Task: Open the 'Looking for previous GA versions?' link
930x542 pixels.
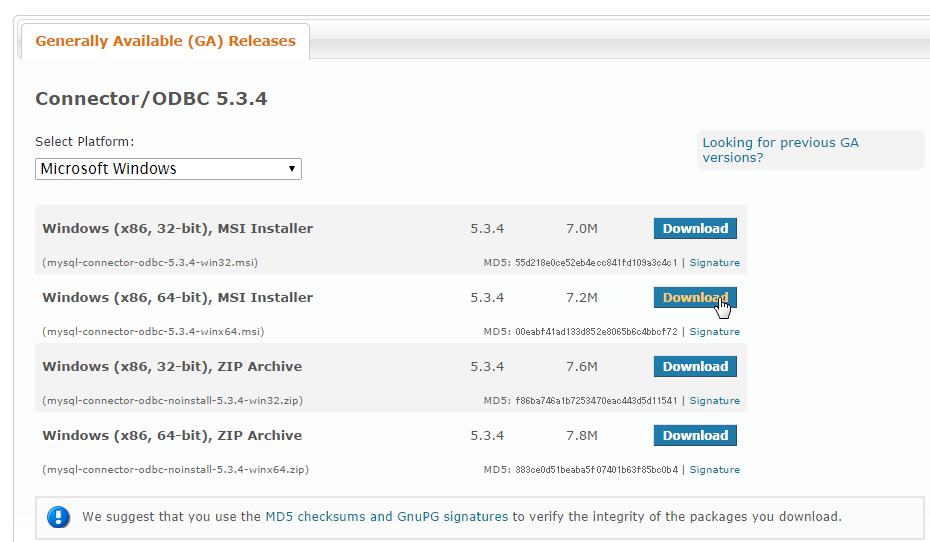Action: tap(780, 150)
